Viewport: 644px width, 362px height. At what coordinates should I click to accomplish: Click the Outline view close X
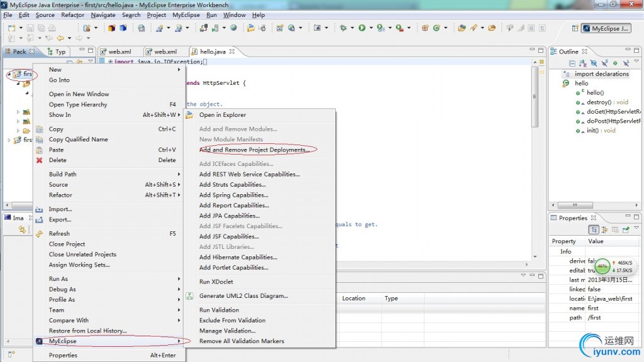[x=584, y=52]
